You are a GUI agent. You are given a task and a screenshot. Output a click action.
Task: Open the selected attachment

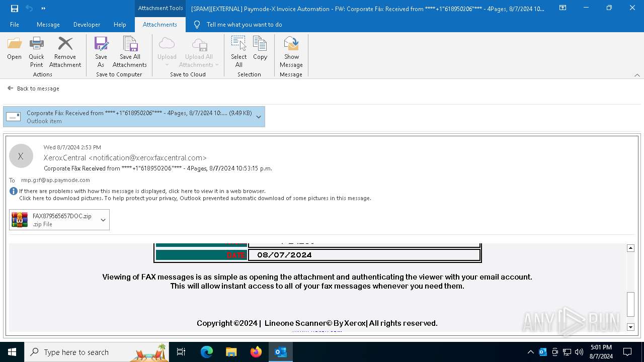click(x=14, y=49)
